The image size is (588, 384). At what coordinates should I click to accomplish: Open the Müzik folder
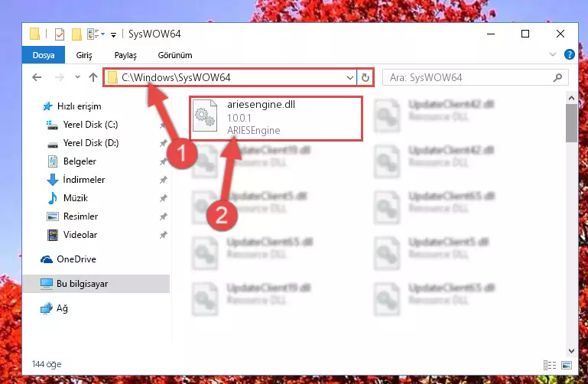(76, 198)
